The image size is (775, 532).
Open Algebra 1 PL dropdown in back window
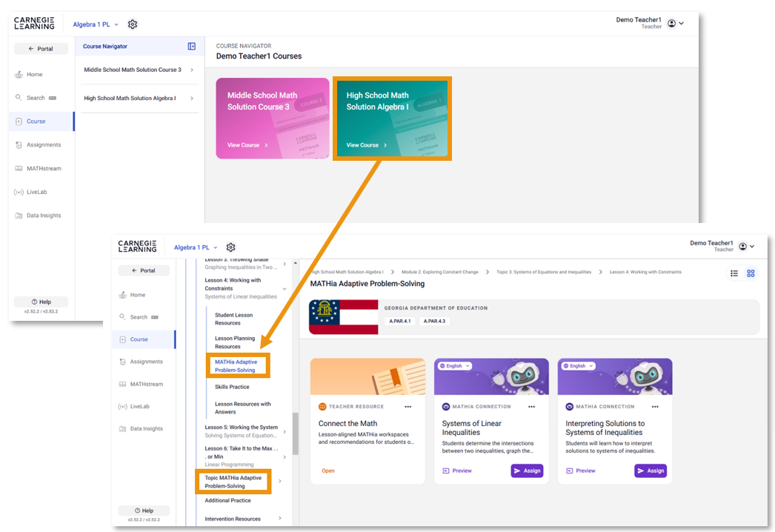point(96,24)
